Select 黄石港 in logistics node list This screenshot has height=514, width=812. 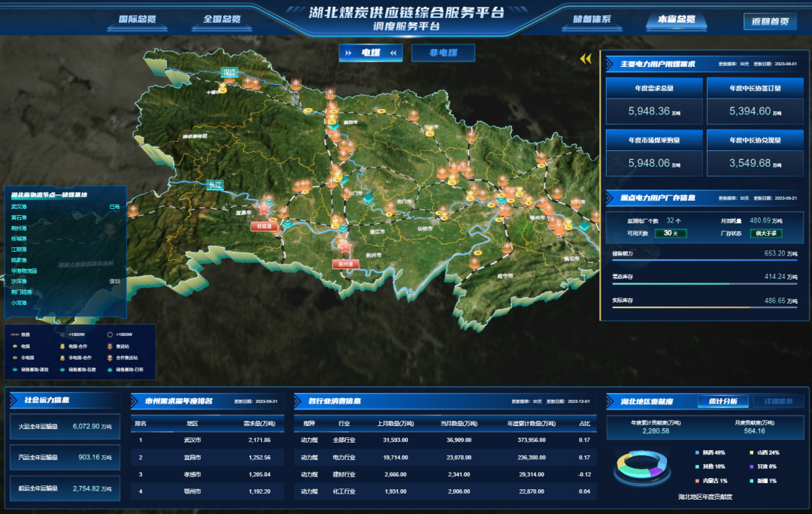coord(65,217)
